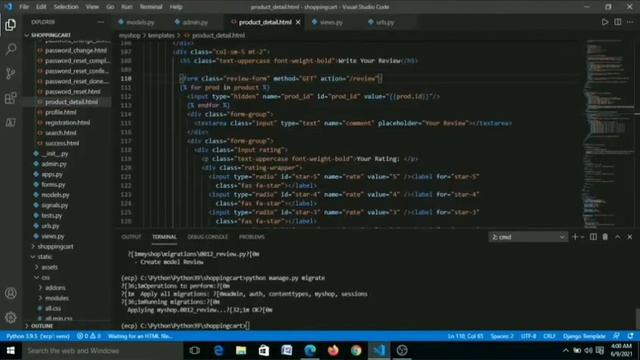Open the Windows Start menu

(11, 351)
